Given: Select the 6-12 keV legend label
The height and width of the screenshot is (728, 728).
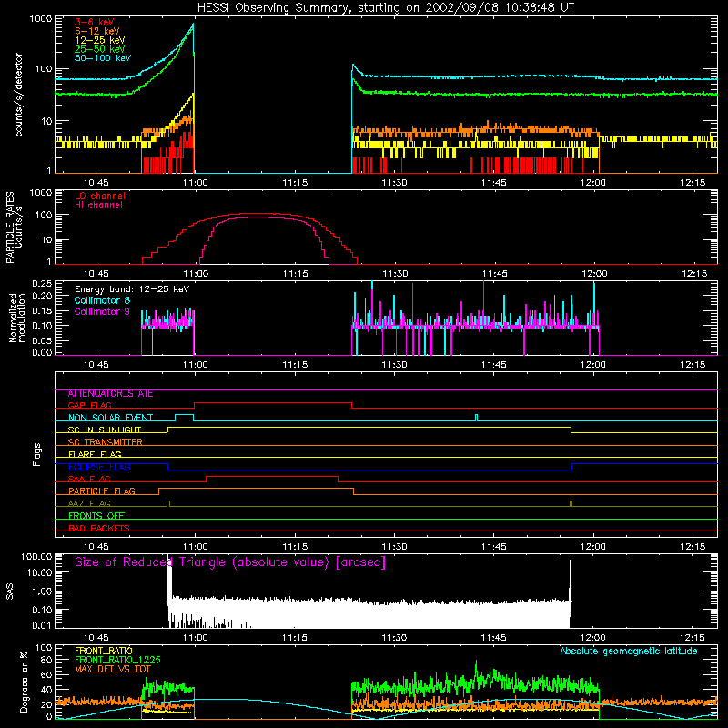Looking at the screenshot, I should [x=97, y=31].
